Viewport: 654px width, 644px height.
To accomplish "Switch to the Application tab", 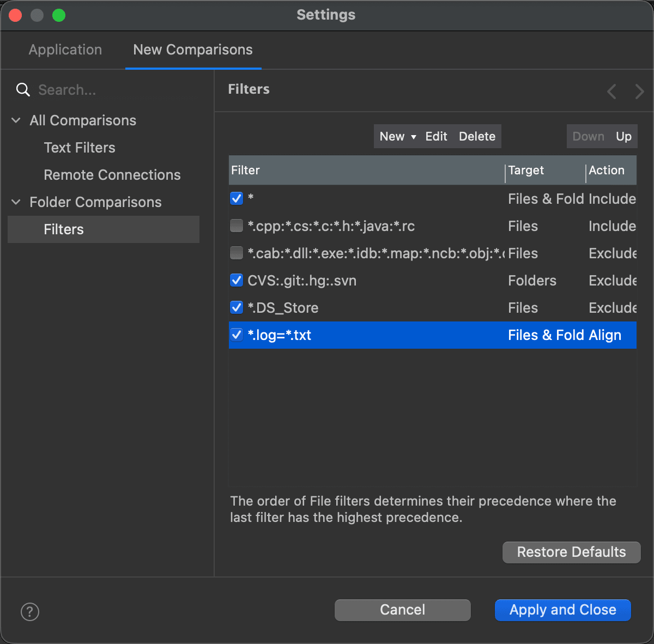I will click(65, 50).
